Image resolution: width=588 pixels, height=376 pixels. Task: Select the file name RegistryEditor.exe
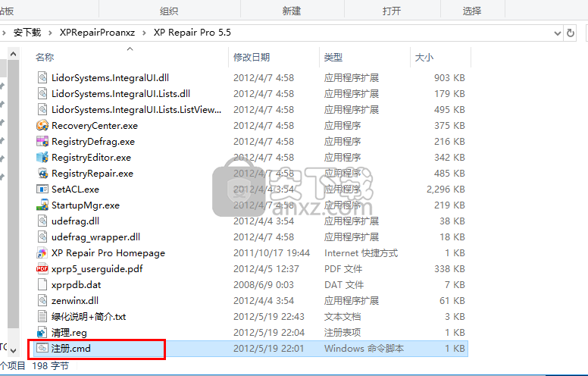tap(91, 158)
